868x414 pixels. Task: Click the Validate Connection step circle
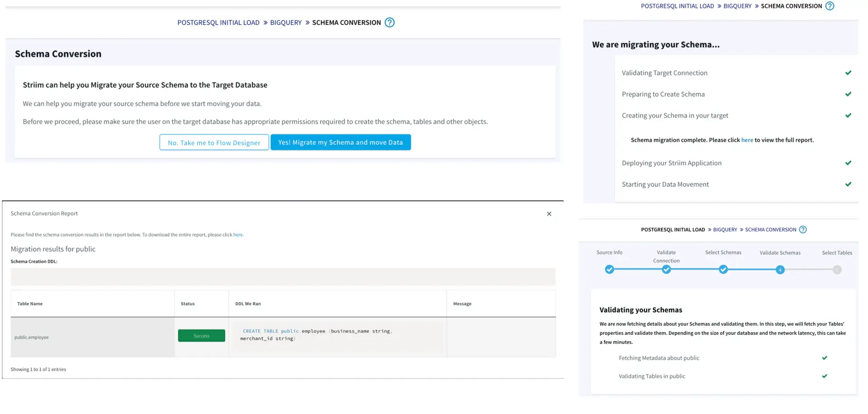click(666, 270)
